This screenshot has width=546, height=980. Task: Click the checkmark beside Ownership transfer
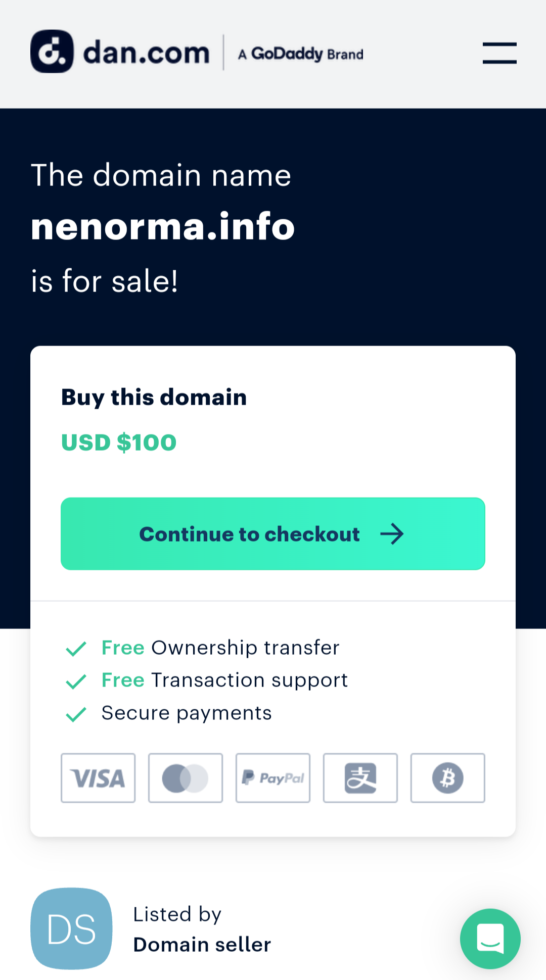click(x=76, y=649)
